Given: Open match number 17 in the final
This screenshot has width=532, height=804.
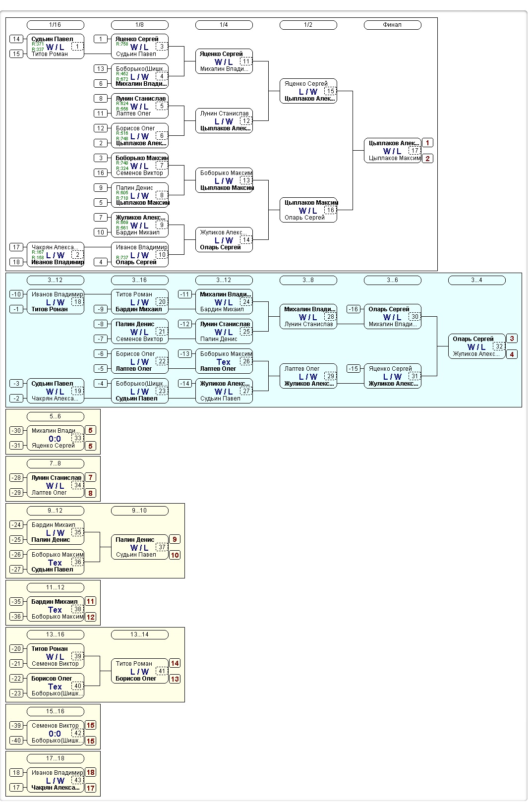Looking at the screenshot, I should pyautogui.click(x=414, y=151).
